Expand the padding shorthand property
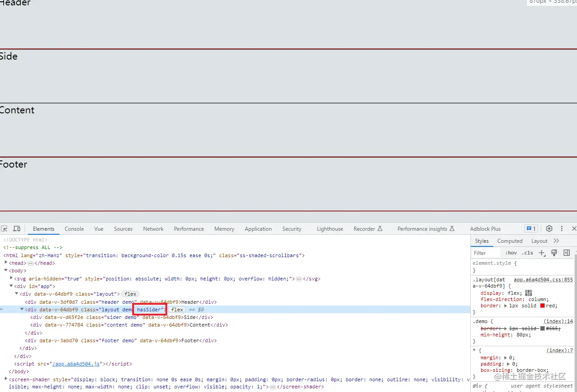This screenshot has height=392, width=577. (508, 364)
